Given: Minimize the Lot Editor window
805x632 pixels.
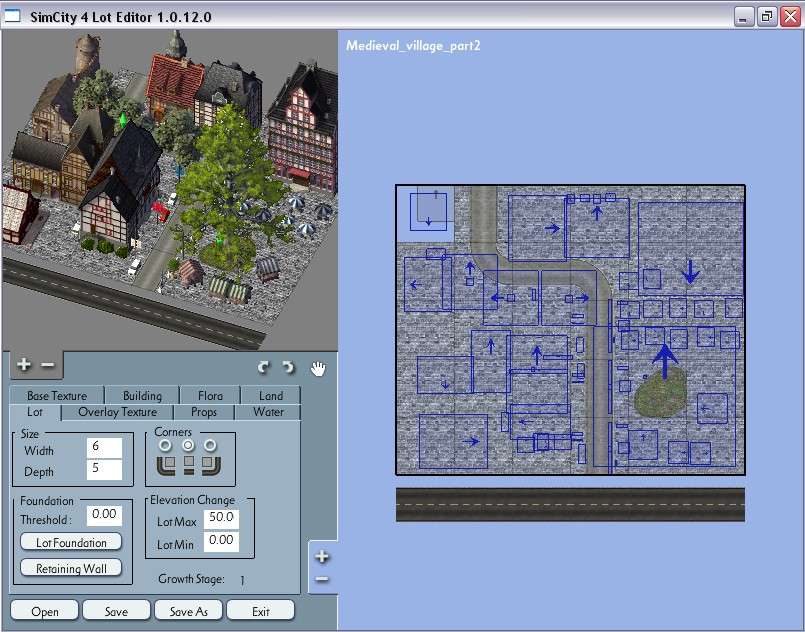Looking at the screenshot, I should (x=743, y=16).
